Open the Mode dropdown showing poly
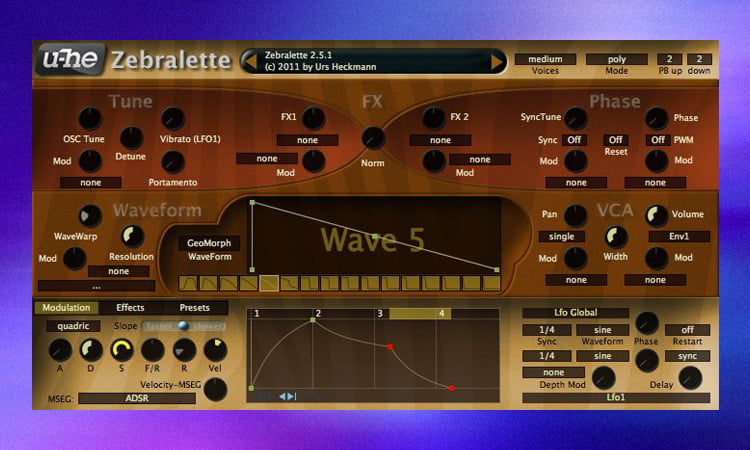Image resolution: width=750 pixels, height=450 pixels. (617, 59)
